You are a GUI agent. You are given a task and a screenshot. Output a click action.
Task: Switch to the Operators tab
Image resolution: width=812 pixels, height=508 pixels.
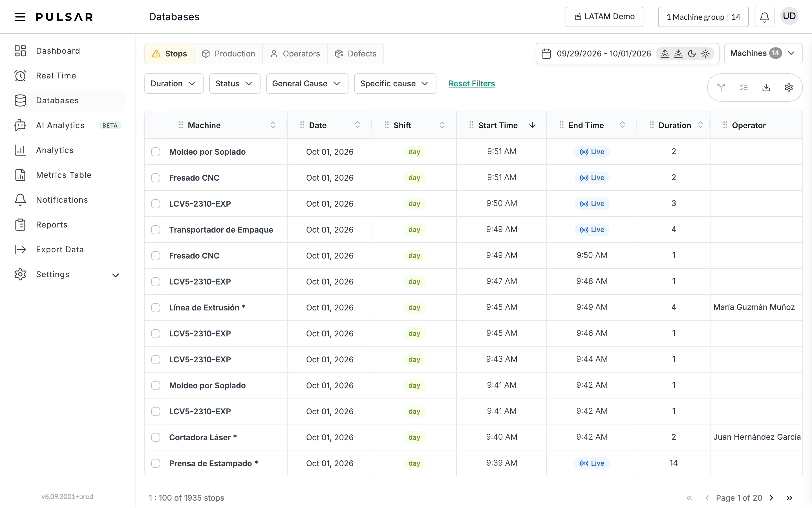pyautogui.click(x=295, y=54)
